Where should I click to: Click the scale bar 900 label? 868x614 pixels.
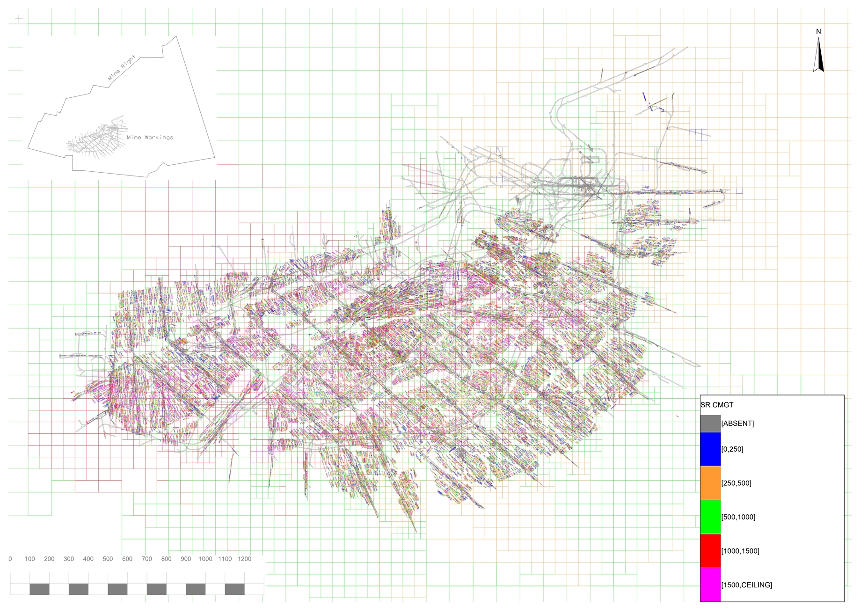[186, 559]
